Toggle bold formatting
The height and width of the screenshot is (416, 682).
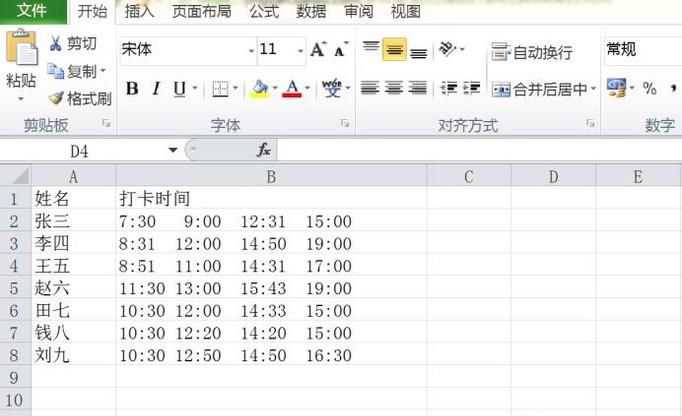tap(132, 88)
